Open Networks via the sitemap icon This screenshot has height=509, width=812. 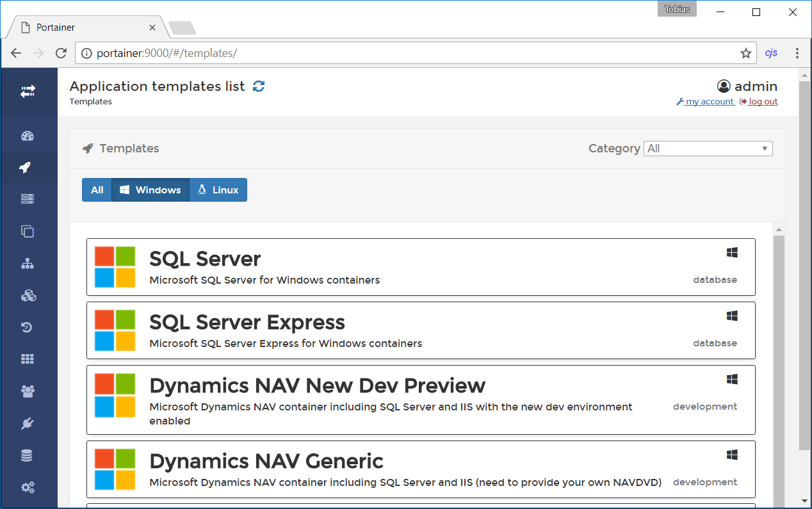(x=28, y=264)
